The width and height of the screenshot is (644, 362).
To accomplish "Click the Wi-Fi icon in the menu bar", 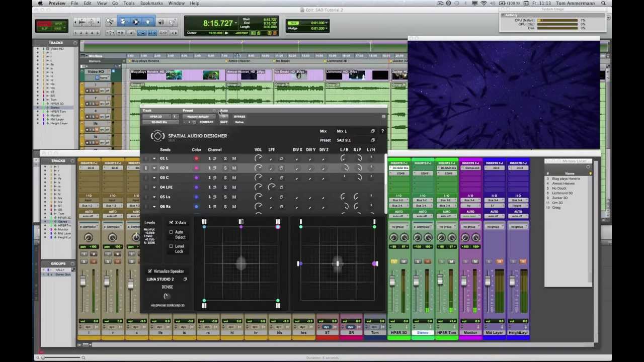I will click(x=484, y=3).
